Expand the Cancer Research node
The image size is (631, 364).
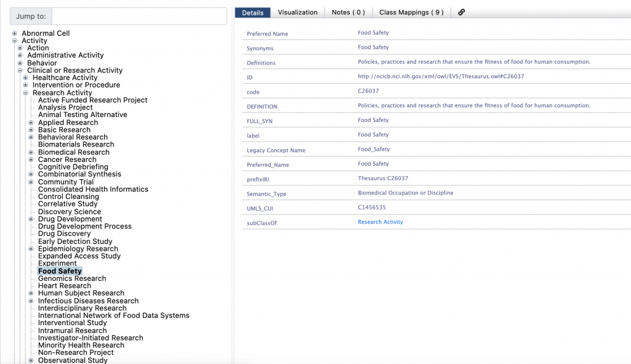31,160
